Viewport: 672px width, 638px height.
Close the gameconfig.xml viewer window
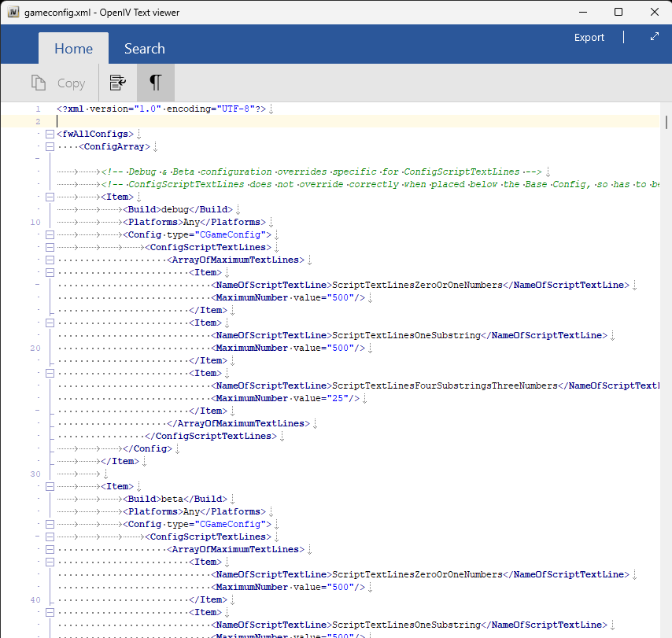click(654, 12)
